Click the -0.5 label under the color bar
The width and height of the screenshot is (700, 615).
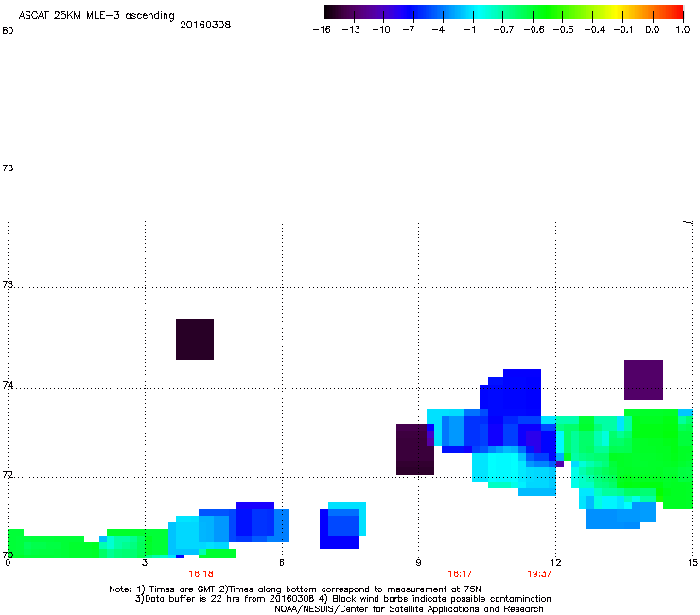pos(564,30)
